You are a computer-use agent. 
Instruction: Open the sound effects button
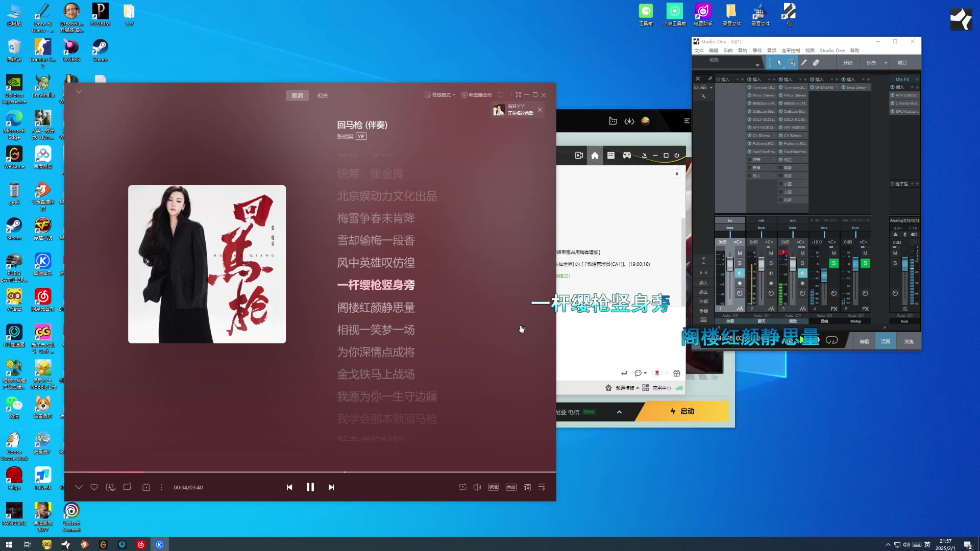pyautogui.click(x=511, y=487)
